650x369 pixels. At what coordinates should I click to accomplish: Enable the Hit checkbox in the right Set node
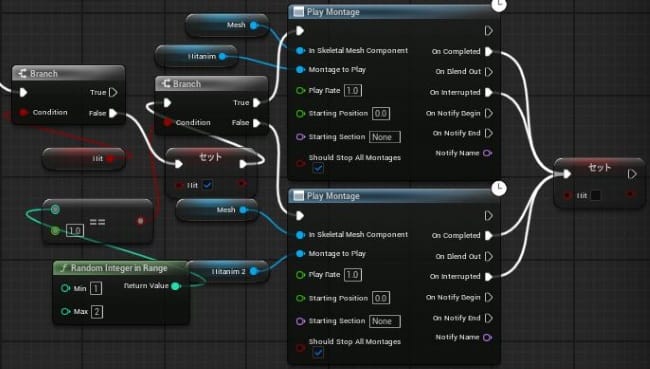595,195
